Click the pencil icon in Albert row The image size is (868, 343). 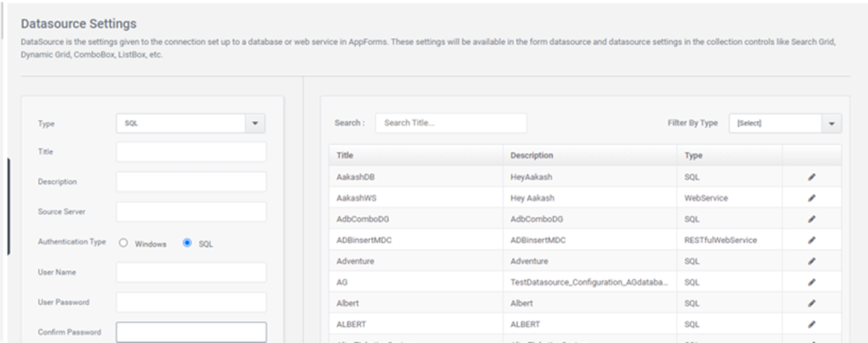[x=811, y=303]
